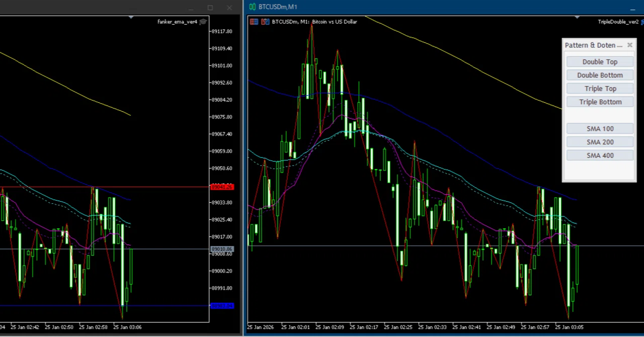Click the 'Bitcoin vs US Dollar' chart description

coord(335,22)
